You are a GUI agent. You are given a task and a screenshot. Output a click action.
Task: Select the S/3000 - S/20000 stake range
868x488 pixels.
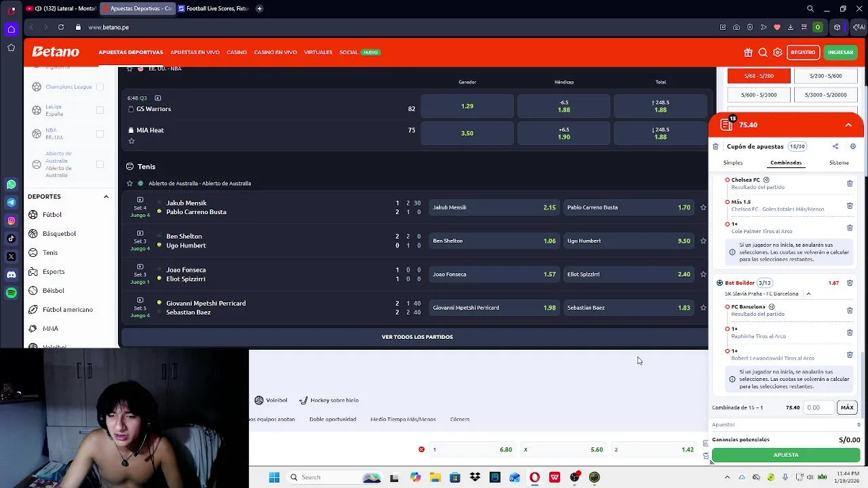click(825, 95)
